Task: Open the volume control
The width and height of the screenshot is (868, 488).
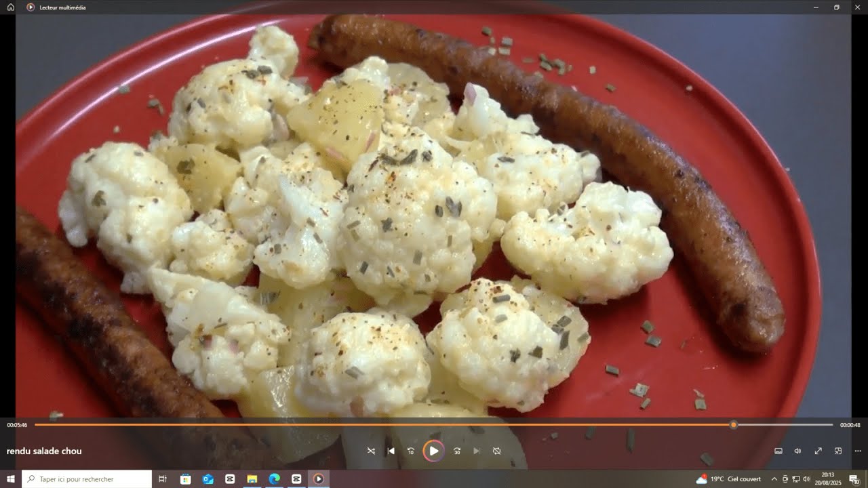Action: pyautogui.click(x=798, y=451)
